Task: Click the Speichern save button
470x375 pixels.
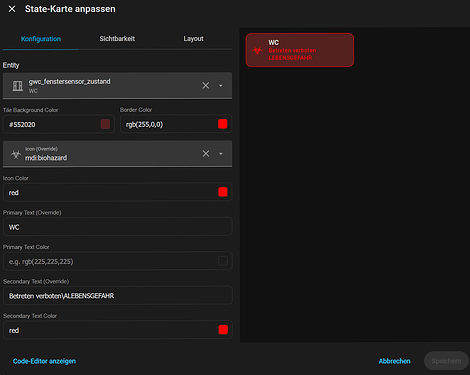Action: pos(446,361)
